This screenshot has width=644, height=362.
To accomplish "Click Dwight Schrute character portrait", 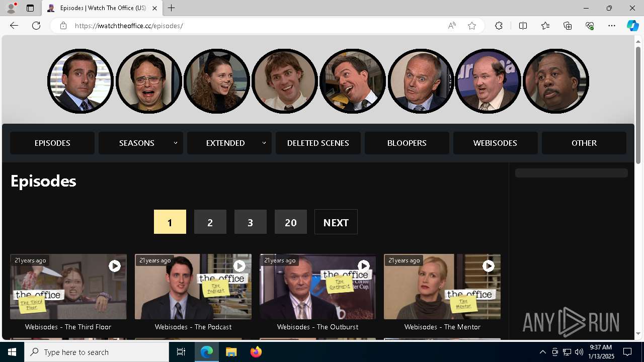I will (x=148, y=81).
